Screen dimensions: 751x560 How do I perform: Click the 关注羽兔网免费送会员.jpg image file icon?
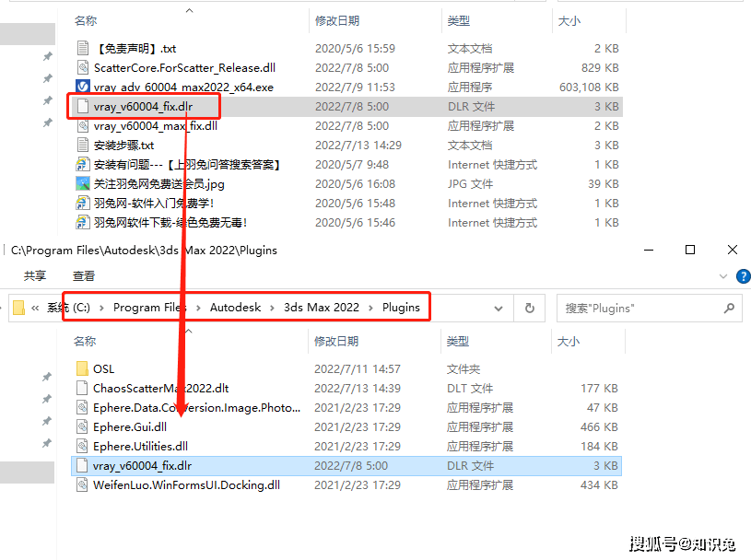coord(82,184)
